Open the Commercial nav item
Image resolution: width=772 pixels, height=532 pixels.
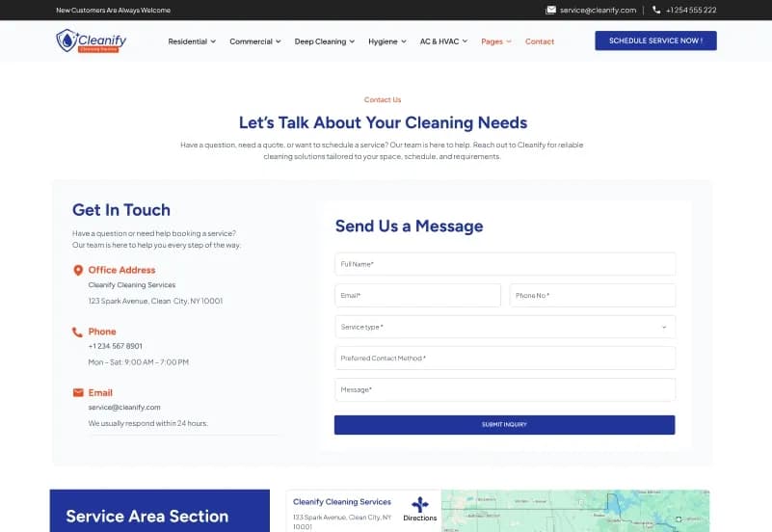click(251, 41)
